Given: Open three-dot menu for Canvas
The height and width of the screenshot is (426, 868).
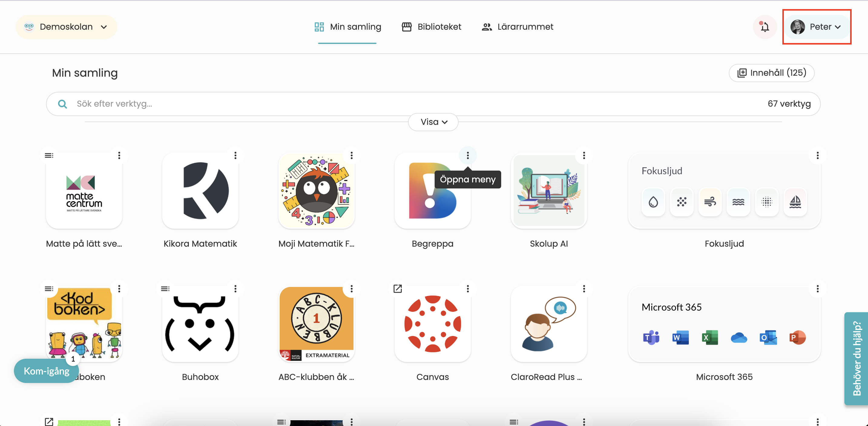Looking at the screenshot, I should coord(468,289).
